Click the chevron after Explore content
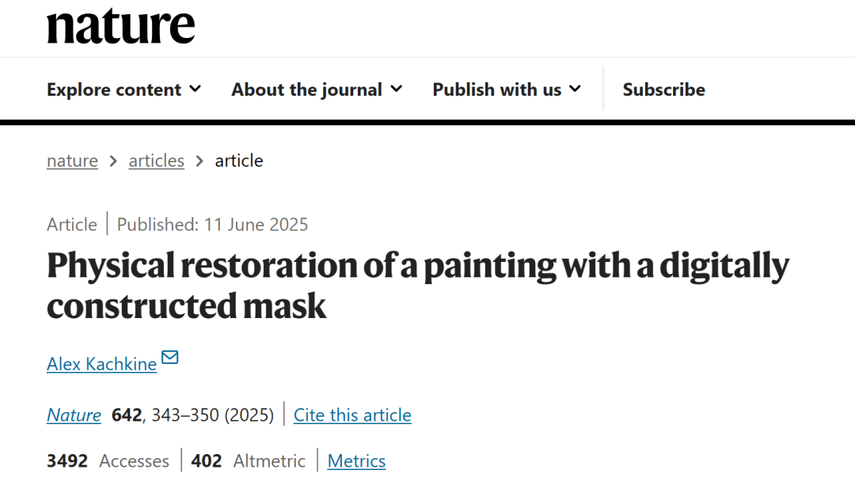Screen dimensions: 855x504 tap(195, 89)
